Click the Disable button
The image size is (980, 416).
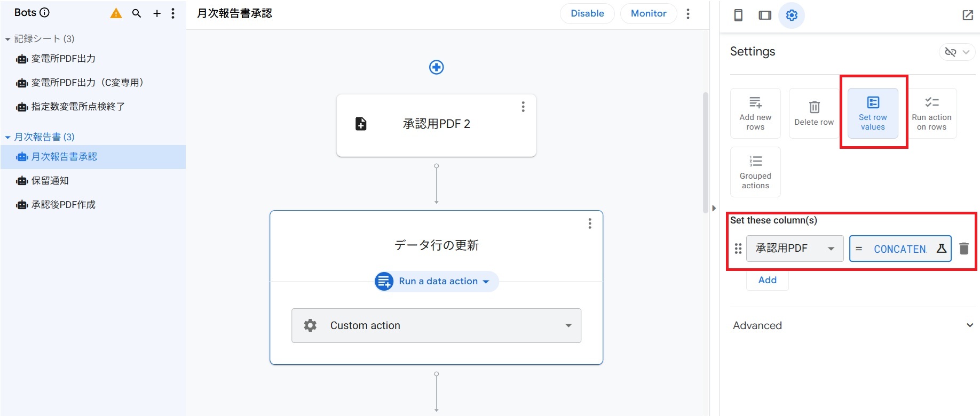pos(587,13)
